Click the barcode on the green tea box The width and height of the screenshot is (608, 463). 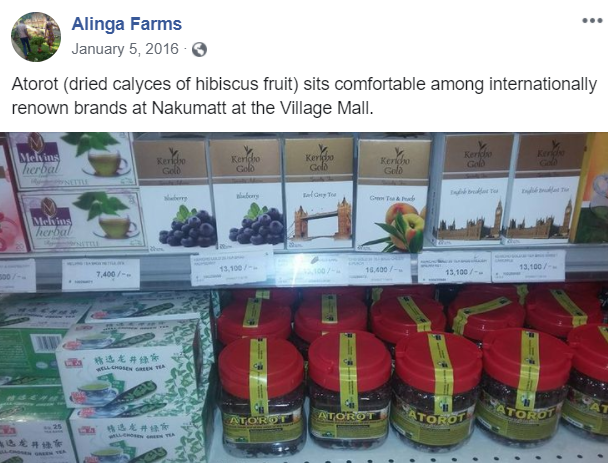pos(46,344)
